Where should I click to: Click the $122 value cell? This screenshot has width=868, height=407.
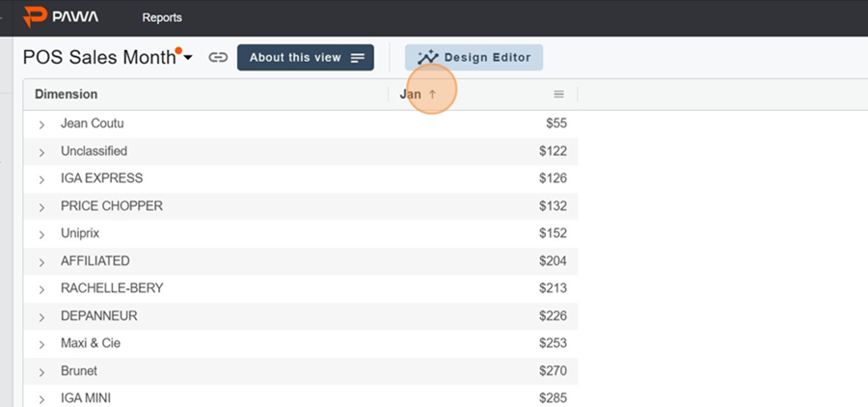click(553, 150)
